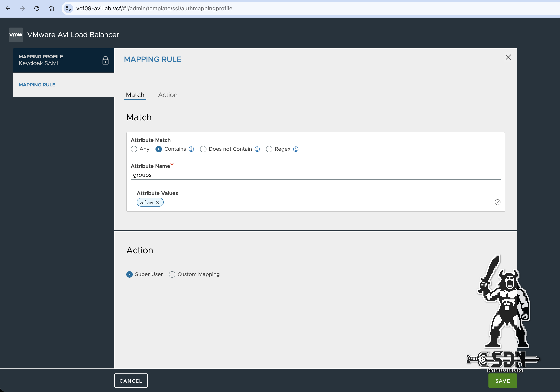Click the Does not Contain info icon
The height and width of the screenshot is (392, 560).
[257, 149]
